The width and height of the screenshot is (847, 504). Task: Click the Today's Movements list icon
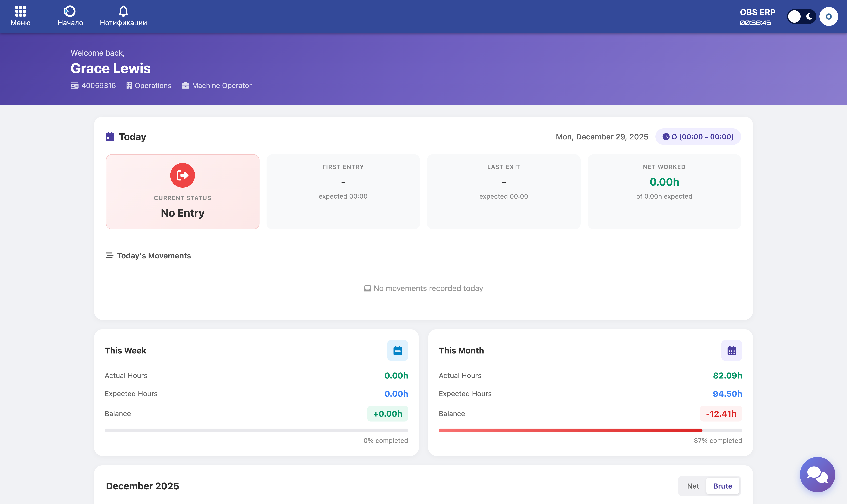pyautogui.click(x=109, y=255)
